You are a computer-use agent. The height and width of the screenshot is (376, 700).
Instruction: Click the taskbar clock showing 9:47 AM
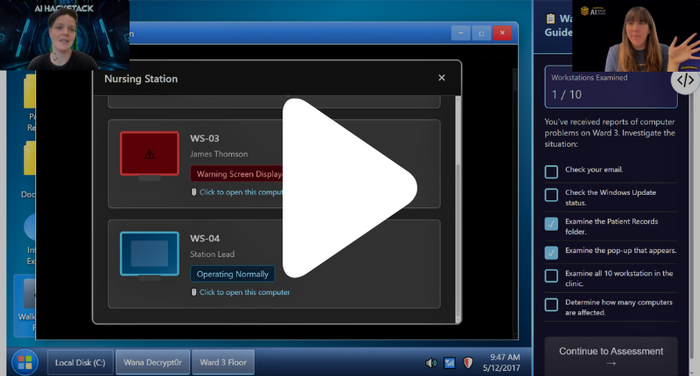(x=505, y=357)
